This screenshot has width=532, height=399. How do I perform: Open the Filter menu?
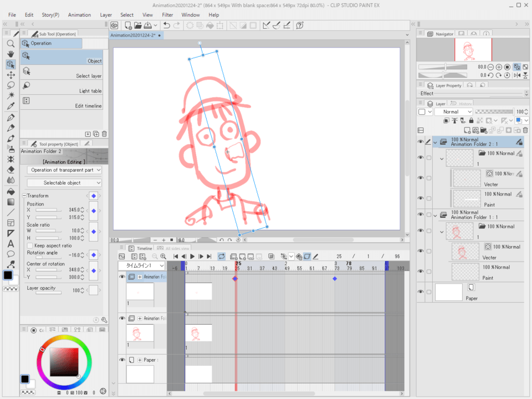[167, 15]
